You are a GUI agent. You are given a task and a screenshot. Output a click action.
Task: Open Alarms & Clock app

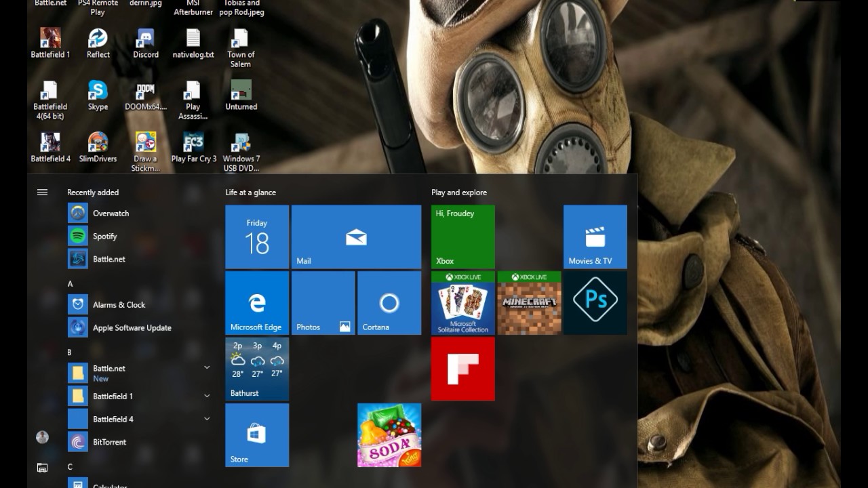point(139,304)
